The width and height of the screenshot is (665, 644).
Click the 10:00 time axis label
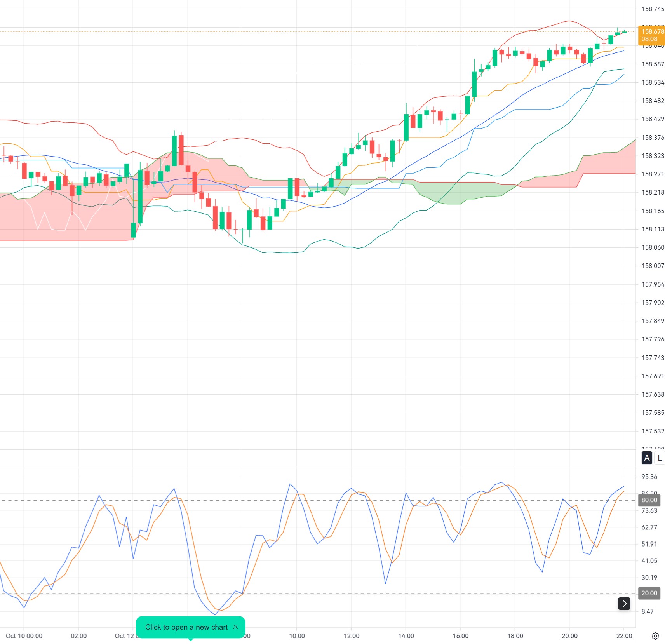coord(297,636)
